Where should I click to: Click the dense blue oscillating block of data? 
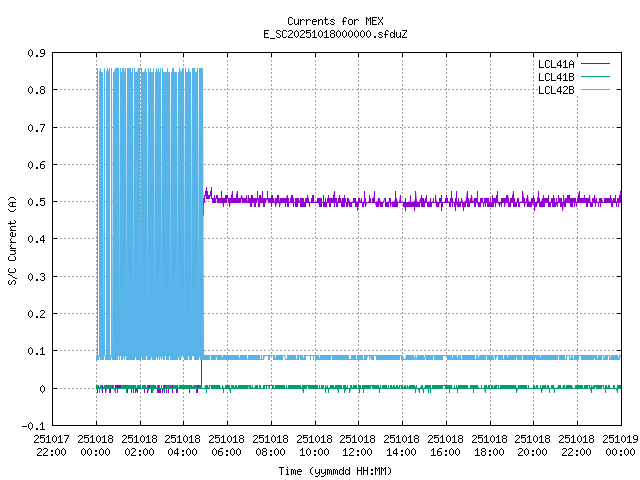pyautogui.click(x=150, y=200)
